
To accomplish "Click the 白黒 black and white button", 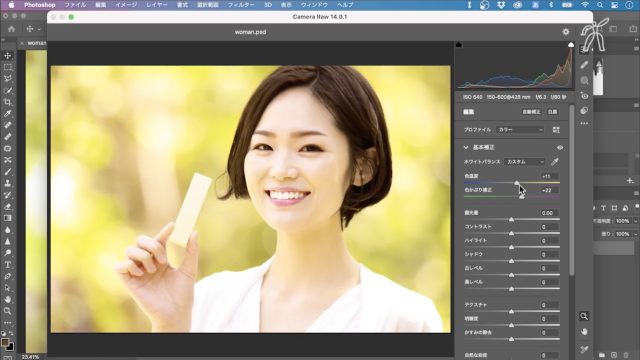I will [552, 112].
